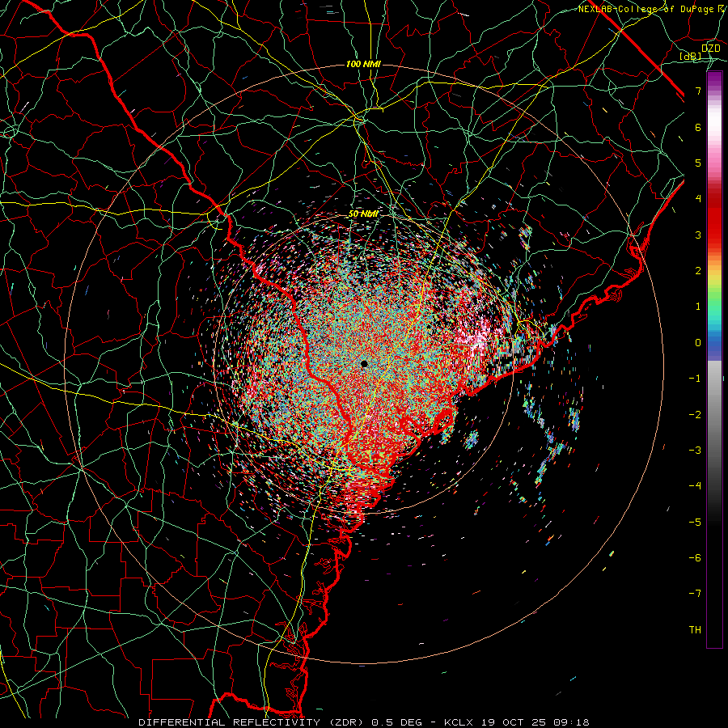The height and width of the screenshot is (728, 728).
Task: Click the '-2' value on color scale
Action: point(695,415)
